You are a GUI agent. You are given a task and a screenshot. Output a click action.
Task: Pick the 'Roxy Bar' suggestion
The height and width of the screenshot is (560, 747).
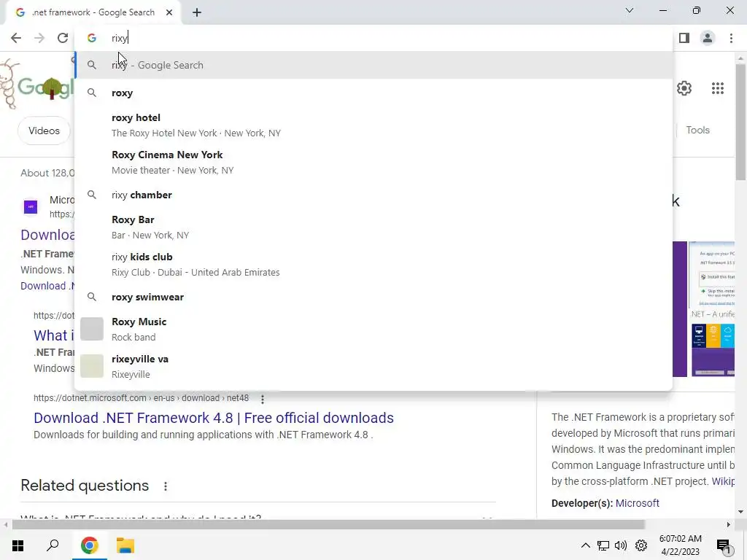pyautogui.click(x=374, y=227)
